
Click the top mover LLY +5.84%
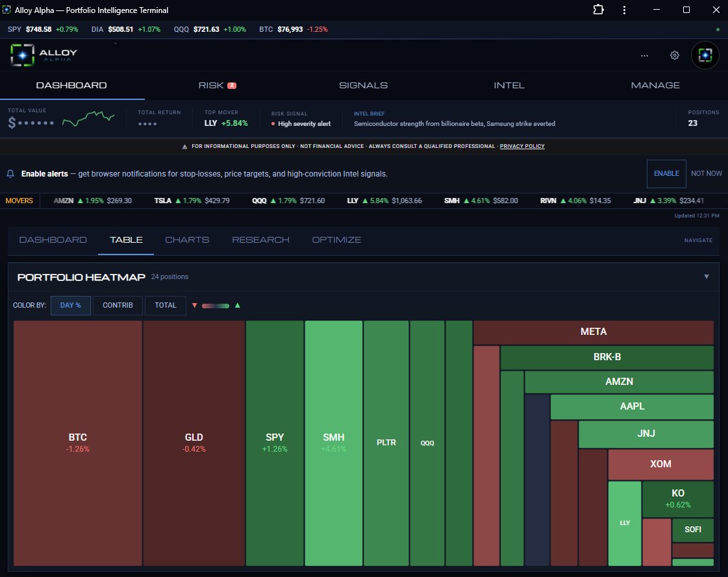(x=226, y=123)
